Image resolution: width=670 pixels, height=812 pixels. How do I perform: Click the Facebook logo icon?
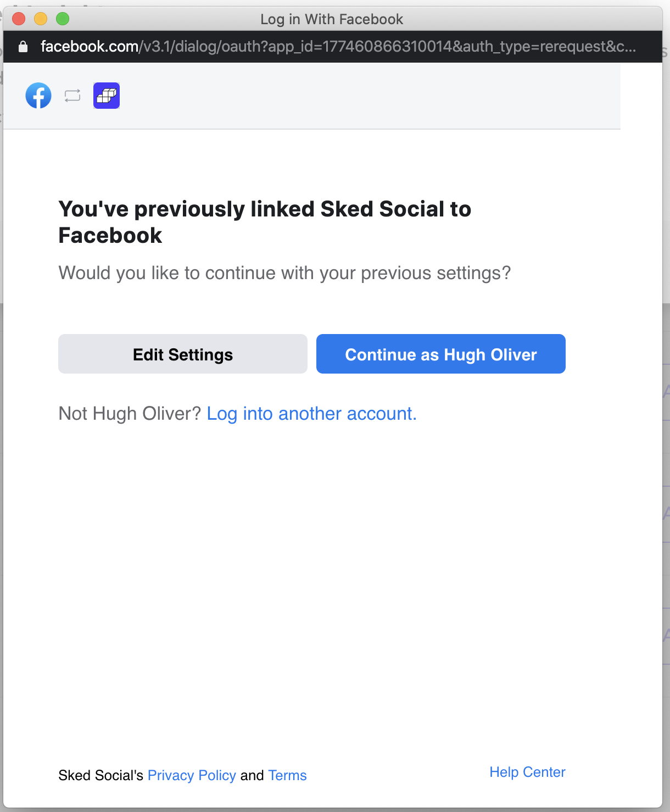pyautogui.click(x=38, y=96)
